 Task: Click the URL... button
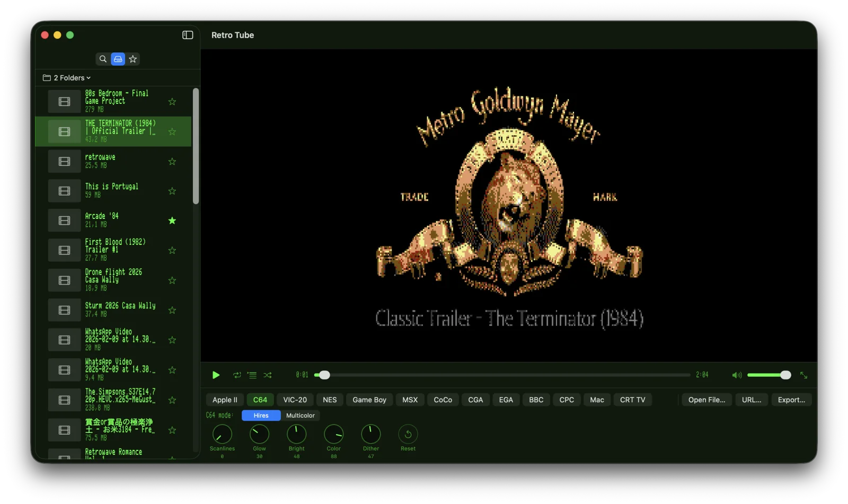tap(752, 400)
